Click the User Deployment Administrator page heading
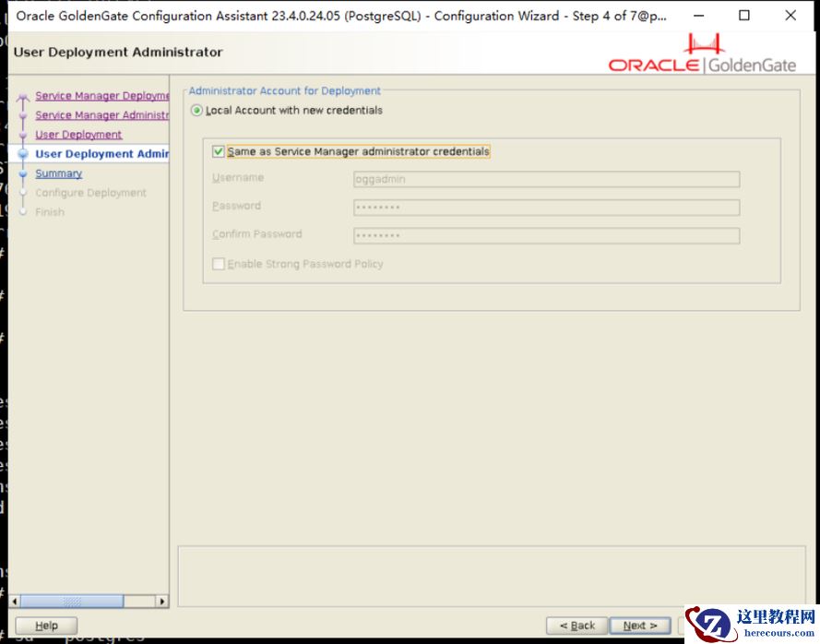This screenshot has width=820, height=644. [x=118, y=53]
